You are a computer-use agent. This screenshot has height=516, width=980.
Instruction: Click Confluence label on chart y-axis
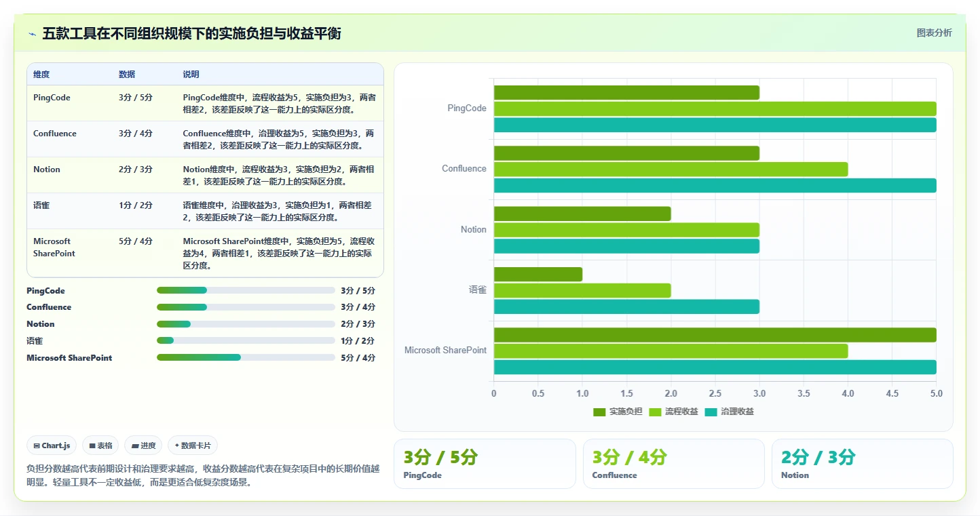pyautogui.click(x=464, y=169)
